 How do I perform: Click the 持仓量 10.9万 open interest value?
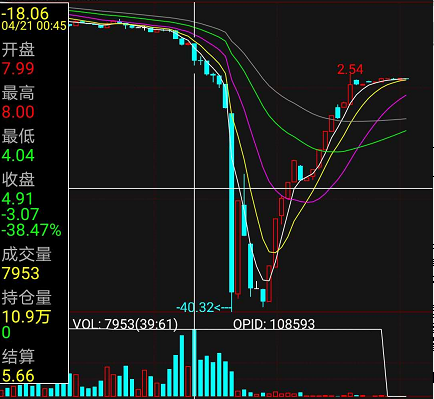tap(27, 317)
